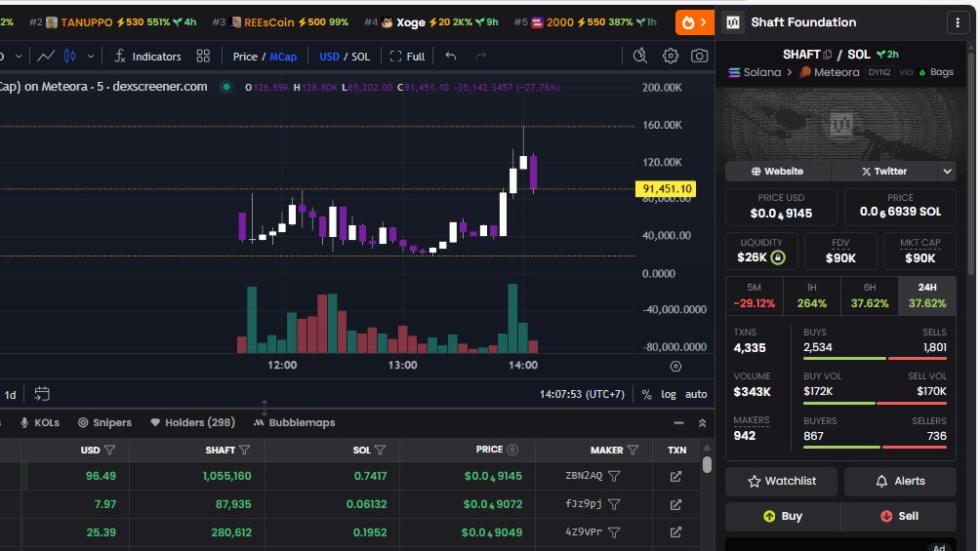Switch chart to Price mode
The width and height of the screenshot is (980, 551).
pyautogui.click(x=245, y=57)
